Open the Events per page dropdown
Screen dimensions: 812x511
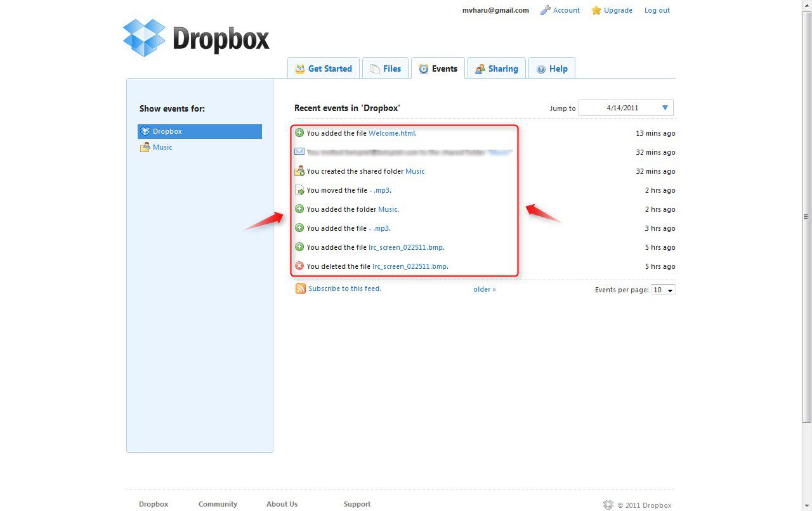tap(663, 290)
